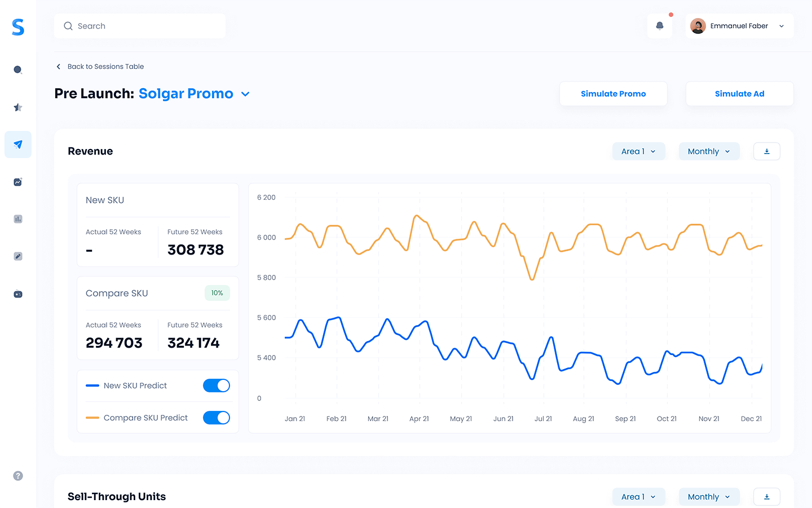The image size is (812, 508).
Task: Open the search icon in left sidebar
Action: point(18,70)
